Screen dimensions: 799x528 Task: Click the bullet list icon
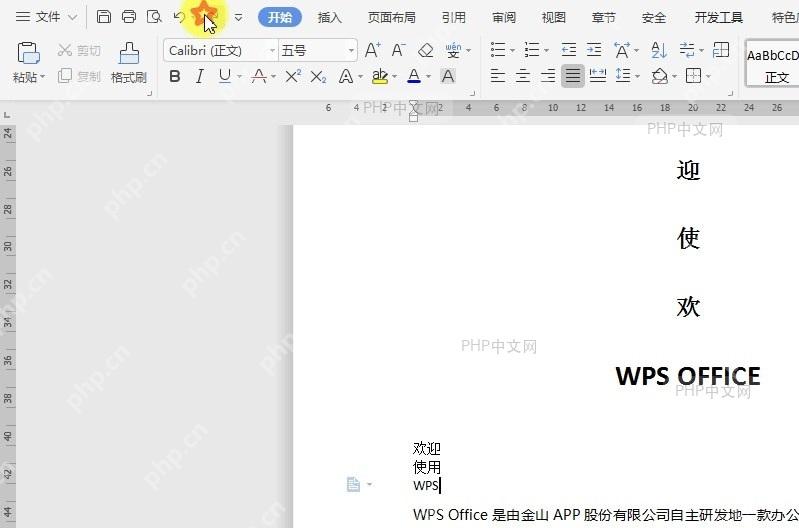(x=498, y=50)
